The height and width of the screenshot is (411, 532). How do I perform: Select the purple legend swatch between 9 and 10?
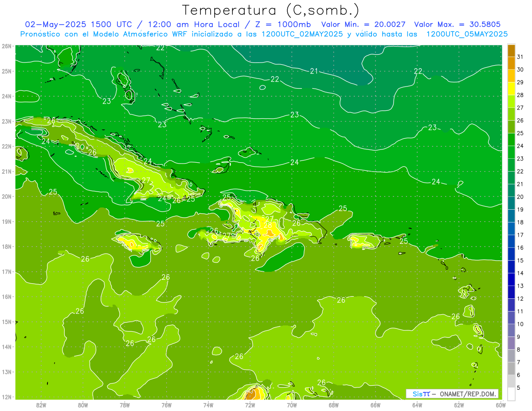click(x=511, y=330)
